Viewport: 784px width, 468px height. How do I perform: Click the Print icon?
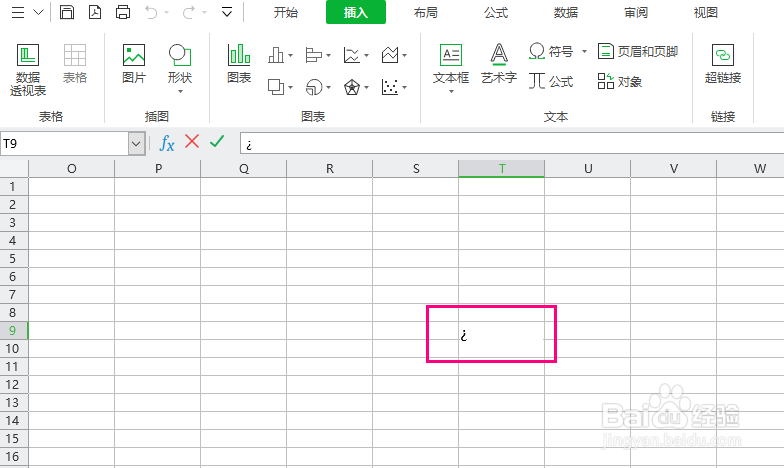(123, 12)
